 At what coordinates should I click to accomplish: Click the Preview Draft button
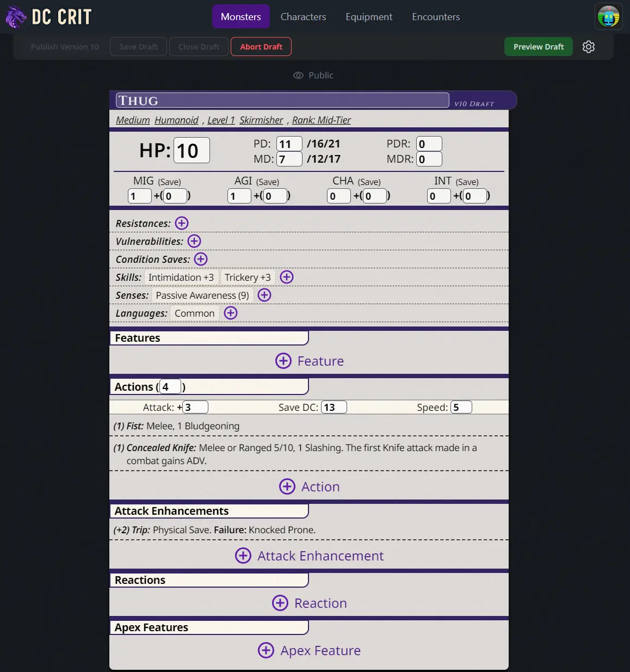click(539, 47)
